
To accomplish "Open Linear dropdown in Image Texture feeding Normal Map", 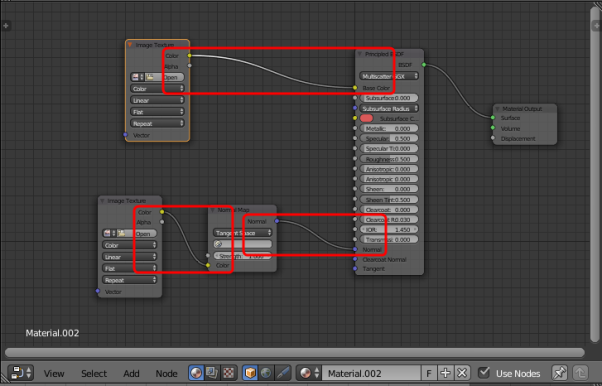I will point(129,257).
